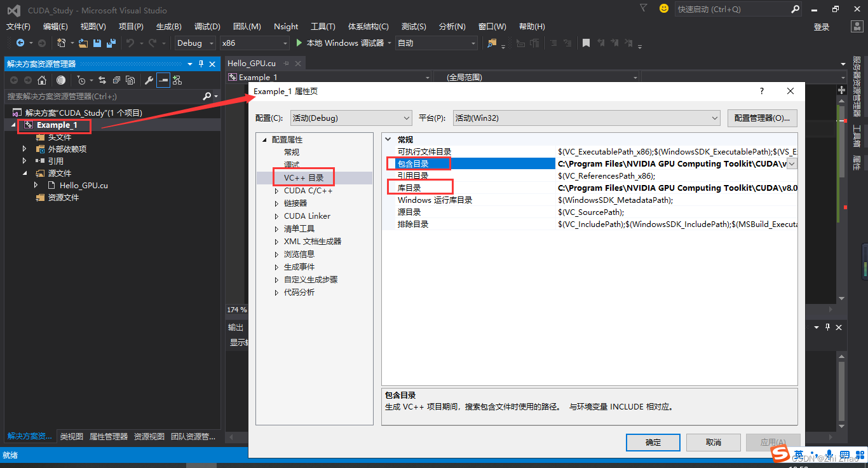Click the Save All icon
This screenshot has width=868, height=468.
(x=111, y=43)
